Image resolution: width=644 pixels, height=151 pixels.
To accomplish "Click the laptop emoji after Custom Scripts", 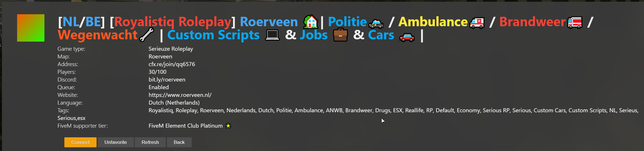I will click(x=272, y=35).
